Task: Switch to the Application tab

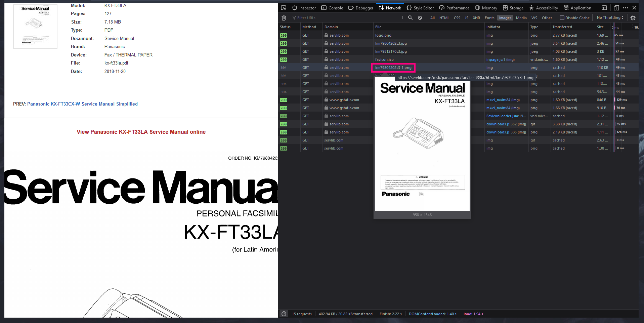Action: [x=577, y=8]
